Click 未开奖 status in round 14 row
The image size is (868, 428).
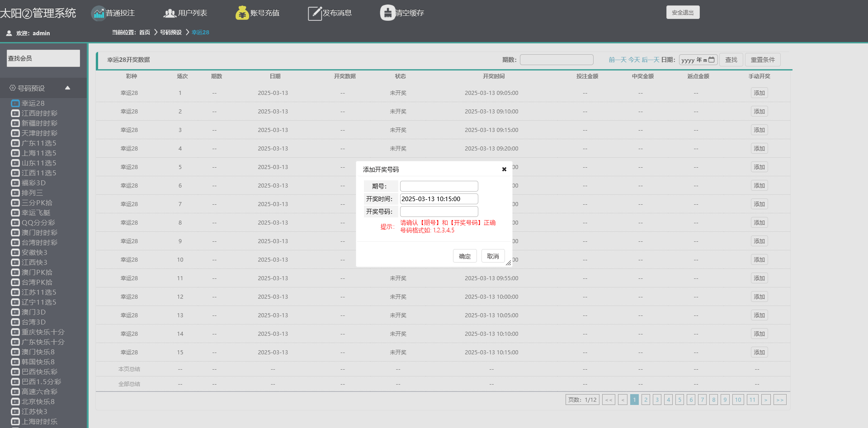click(x=398, y=334)
